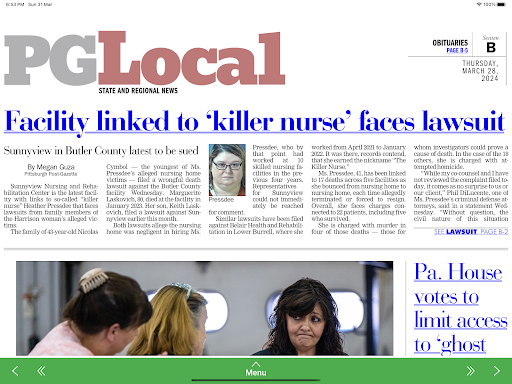
Task: Tap the large photo of three women
Action: [204, 308]
